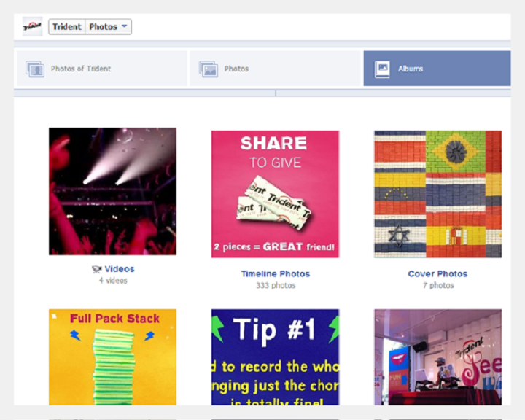Screen dimensions: 525x420
Task: Click the concert crowd Videos thumbnail
Action: 112,191
